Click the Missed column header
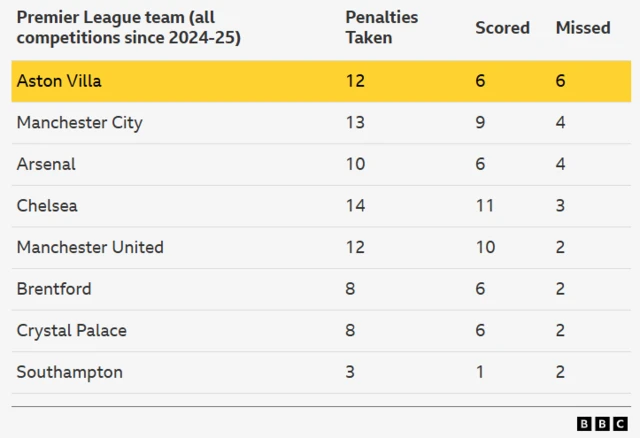Screen dimensions: 640x438 click(583, 28)
